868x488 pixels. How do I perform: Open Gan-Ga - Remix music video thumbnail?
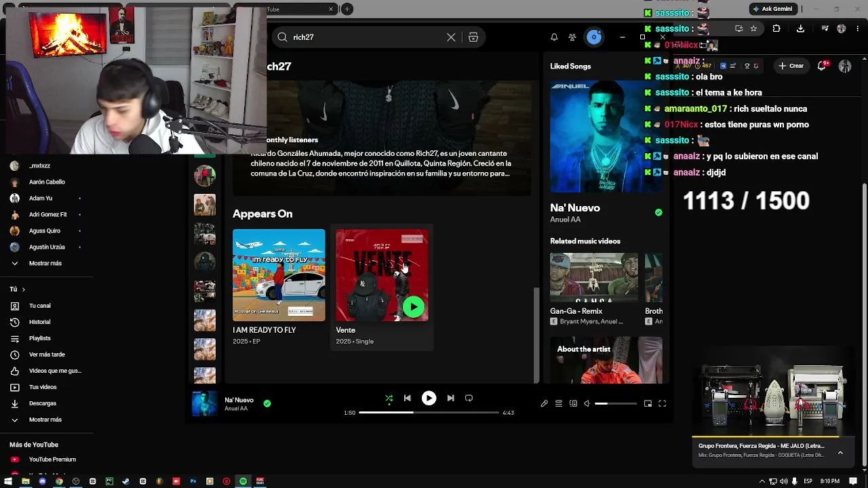pyautogui.click(x=594, y=278)
